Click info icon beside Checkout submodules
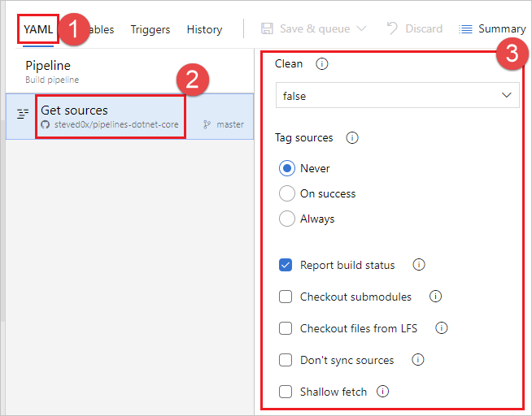The width and height of the screenshot is (532, 416). 435,297
